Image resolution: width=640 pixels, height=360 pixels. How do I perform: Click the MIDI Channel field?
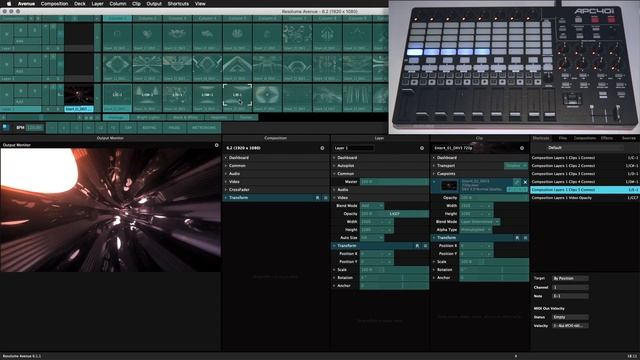(570, 288)
